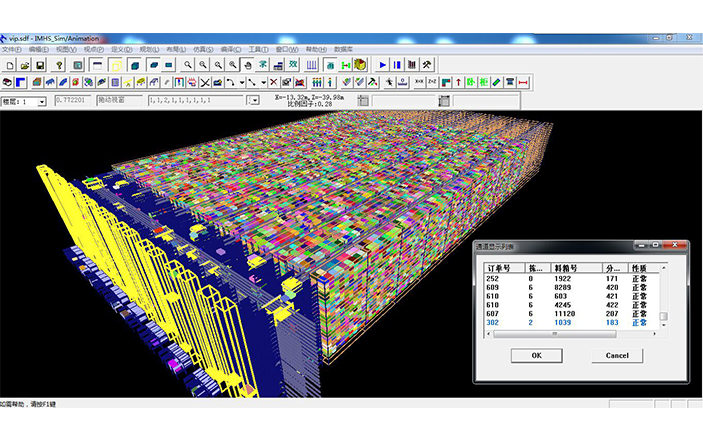Open the curved arrow tool dropdown
The width and height of the screenshot is (703, 440).
[241, 82]
